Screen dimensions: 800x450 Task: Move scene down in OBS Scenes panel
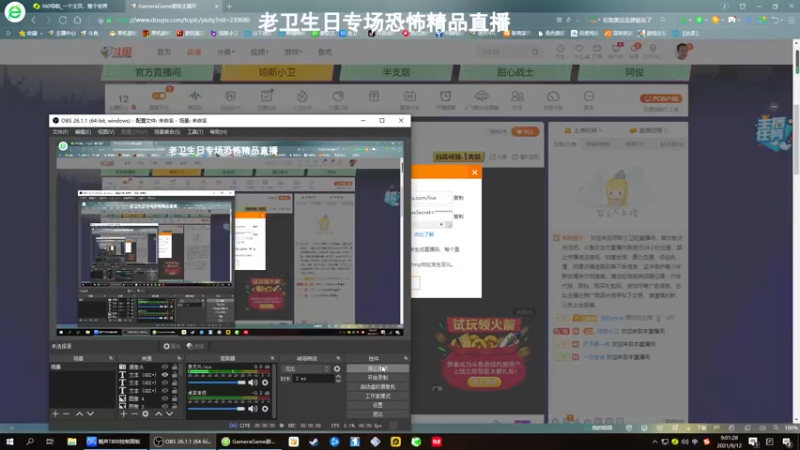90,414
